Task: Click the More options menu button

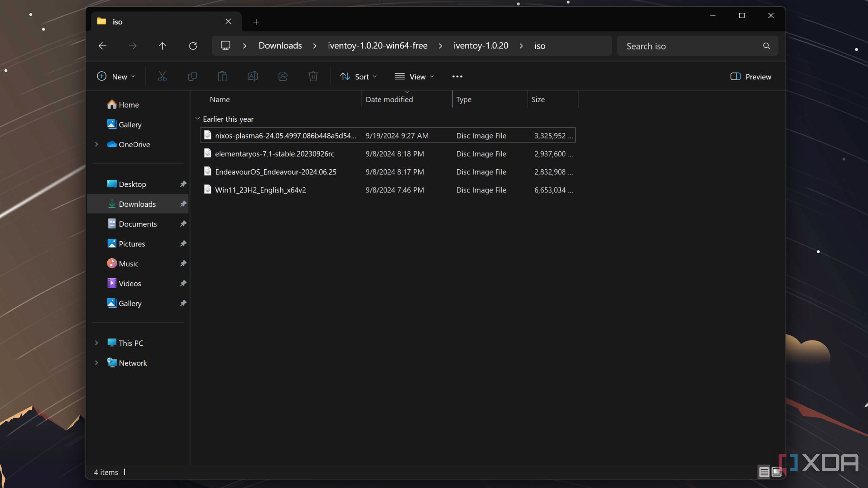Action: click(457, 76)
